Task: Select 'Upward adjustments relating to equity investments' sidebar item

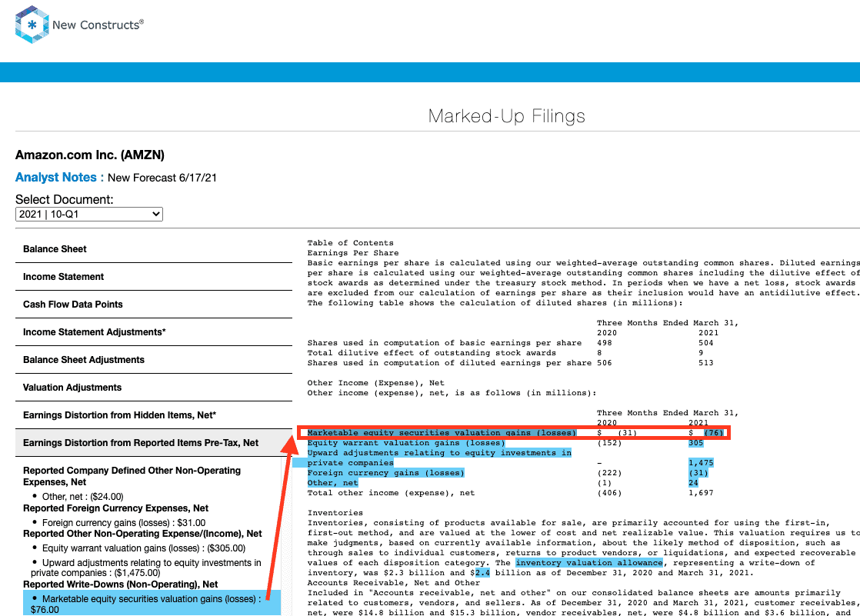Action: [146, 568]
